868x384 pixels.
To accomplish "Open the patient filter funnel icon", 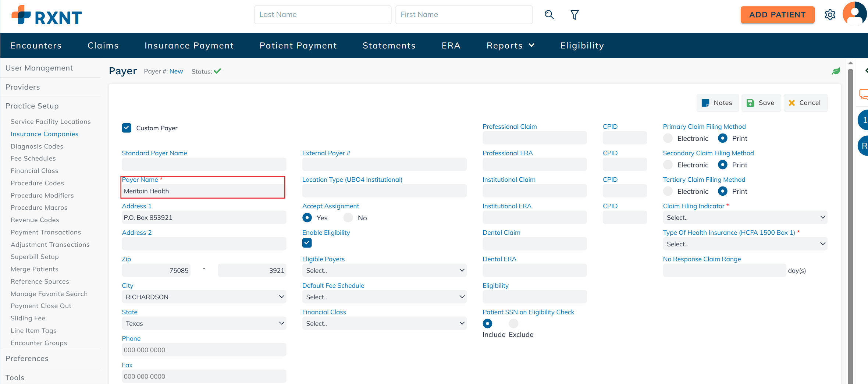I will (x=574, y=15).
